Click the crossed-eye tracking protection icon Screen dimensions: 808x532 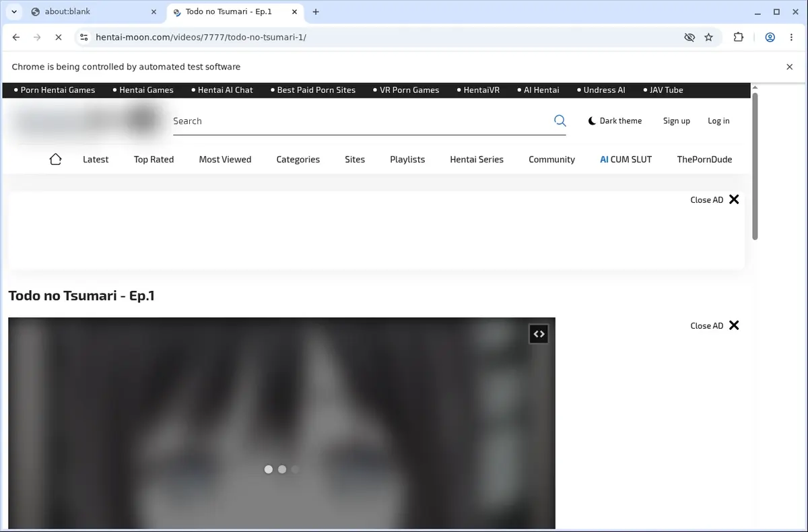[x=689, y=38]
